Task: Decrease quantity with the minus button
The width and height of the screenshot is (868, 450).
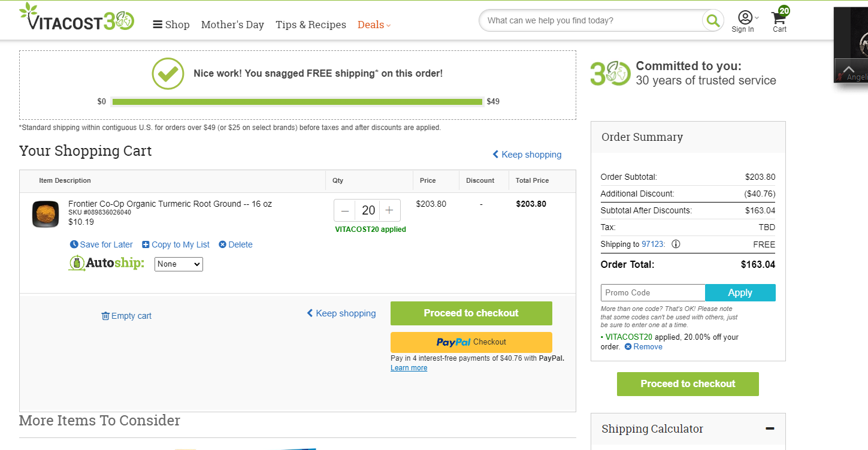Action: pyautogui.click(x=345, y=210)
